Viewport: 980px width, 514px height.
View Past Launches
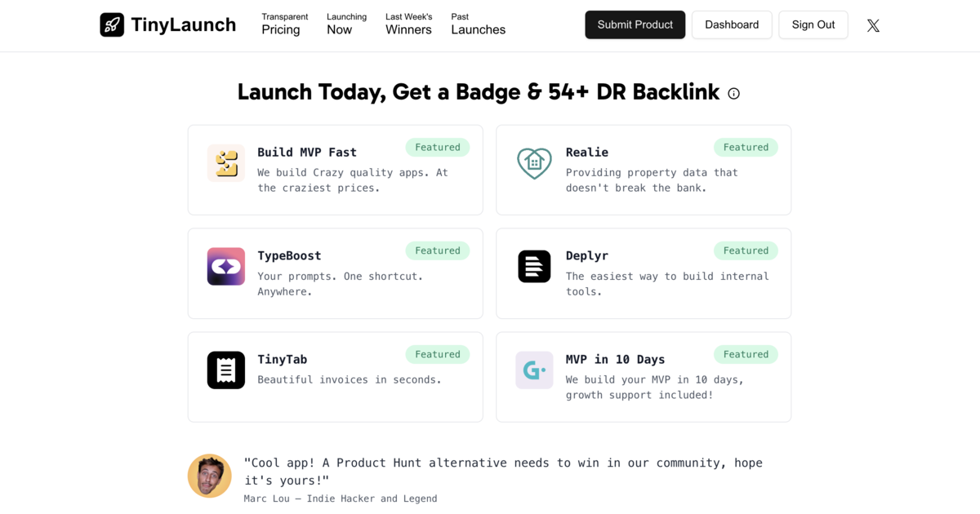pos(478,23)
